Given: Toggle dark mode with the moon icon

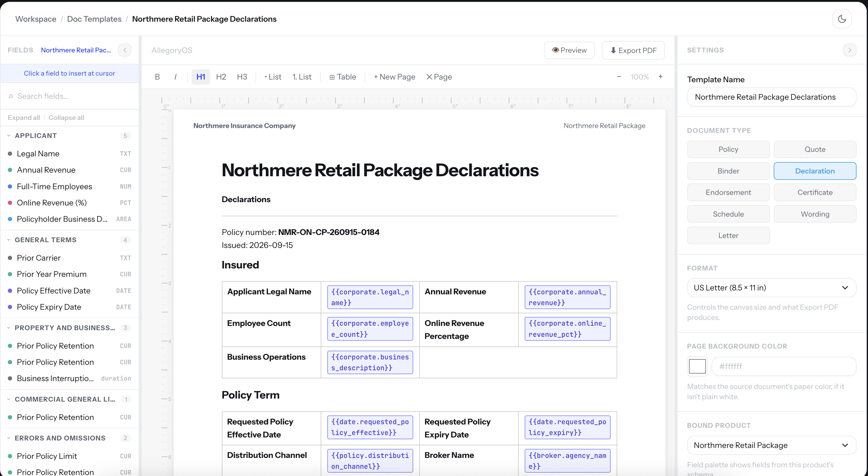Looking at the screenshot, I should 842,19.
